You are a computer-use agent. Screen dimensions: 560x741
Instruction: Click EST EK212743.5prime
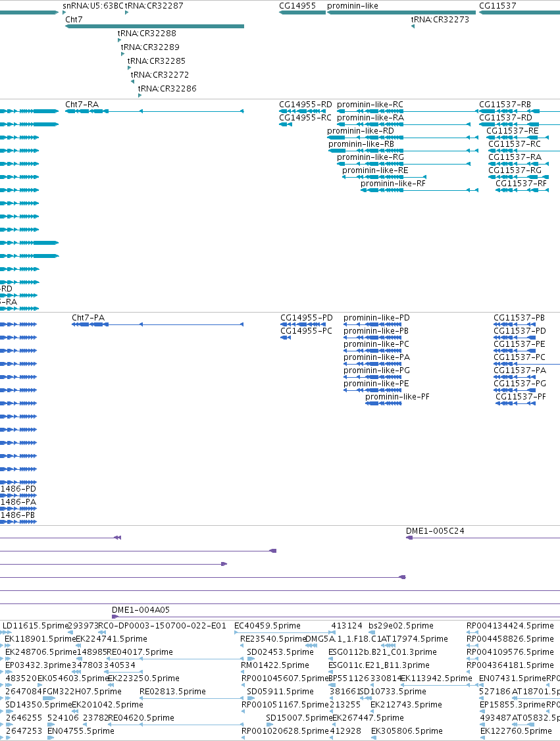click(407, 705)
